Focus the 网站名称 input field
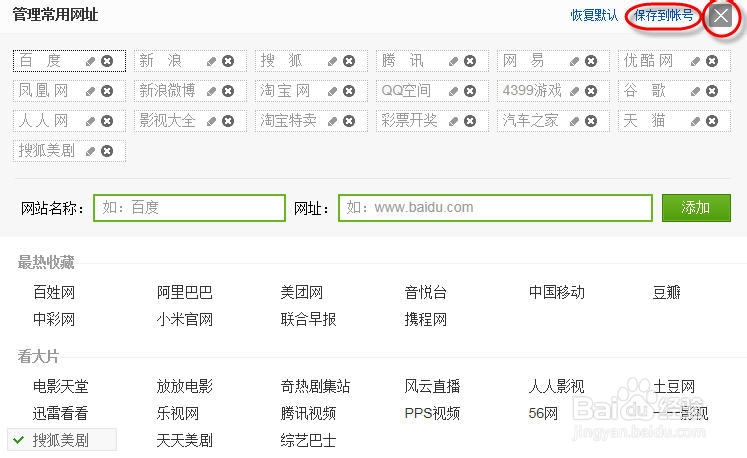 190,208
